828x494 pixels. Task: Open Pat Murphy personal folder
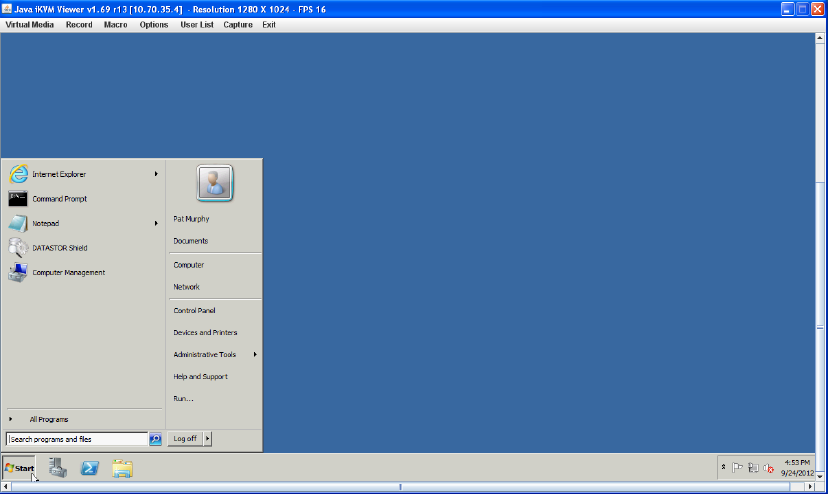(191, 219)
